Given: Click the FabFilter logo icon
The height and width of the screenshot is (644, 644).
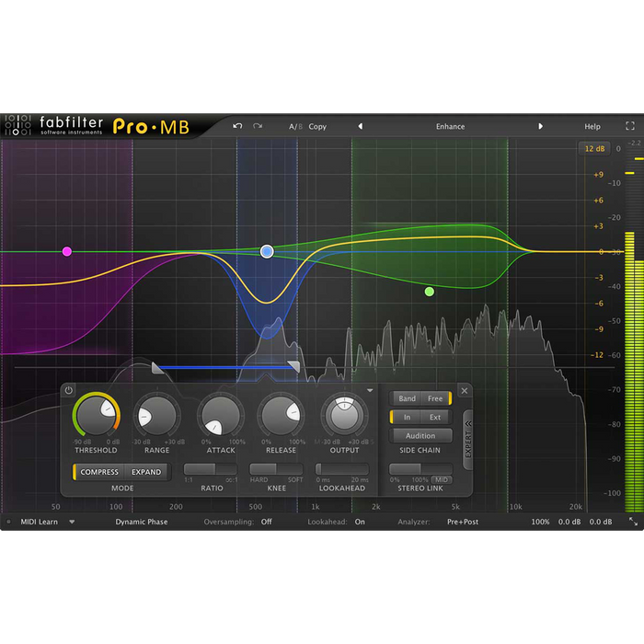Looking at the screenshot, I should click(17, 125).
